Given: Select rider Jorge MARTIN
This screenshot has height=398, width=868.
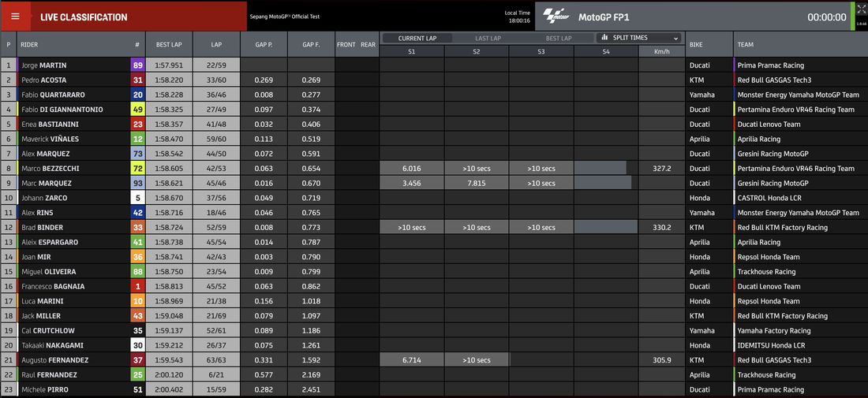Looking at the screenshot, I should click(43, 65).
